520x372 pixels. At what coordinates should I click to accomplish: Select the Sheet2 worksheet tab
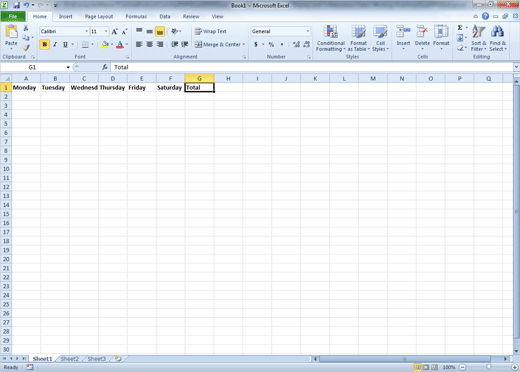(x=69, y=359)
